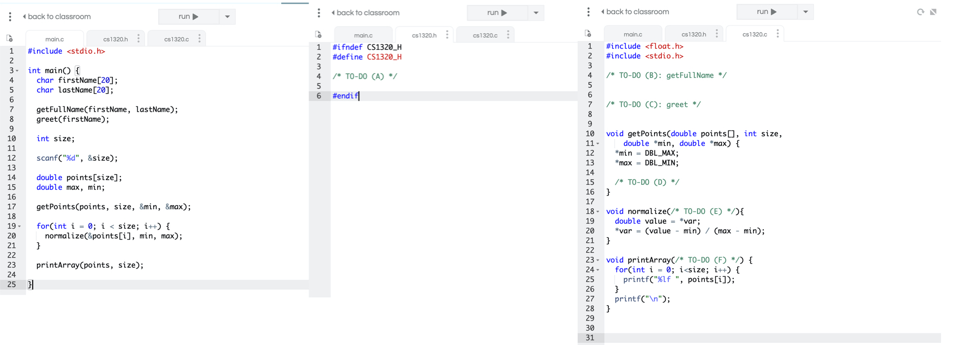Viewport: 980px width, 345px height.
Task: Expand run options dropdown in middle panel
Action: click(536, 13)
